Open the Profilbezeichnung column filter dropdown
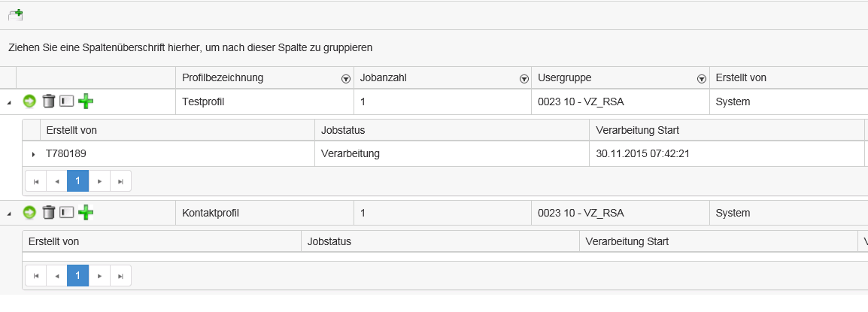This screenshot has width=868, height=312. click(x=346, y=78)
